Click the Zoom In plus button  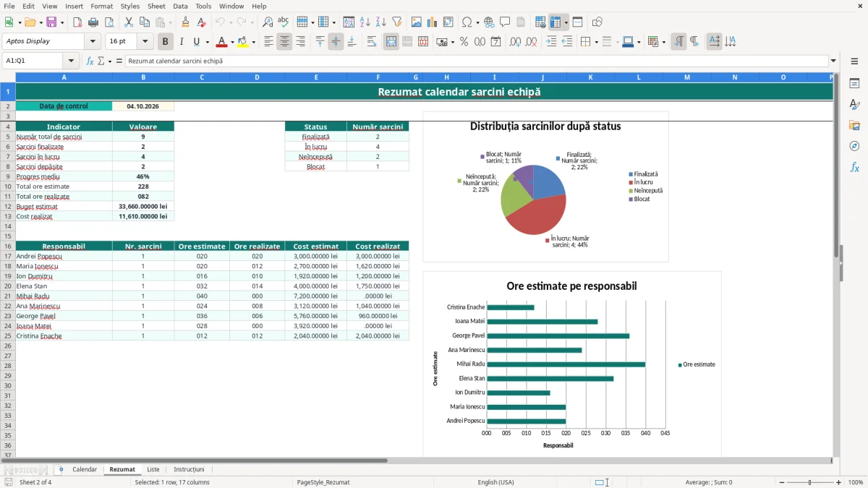(839, 482)
